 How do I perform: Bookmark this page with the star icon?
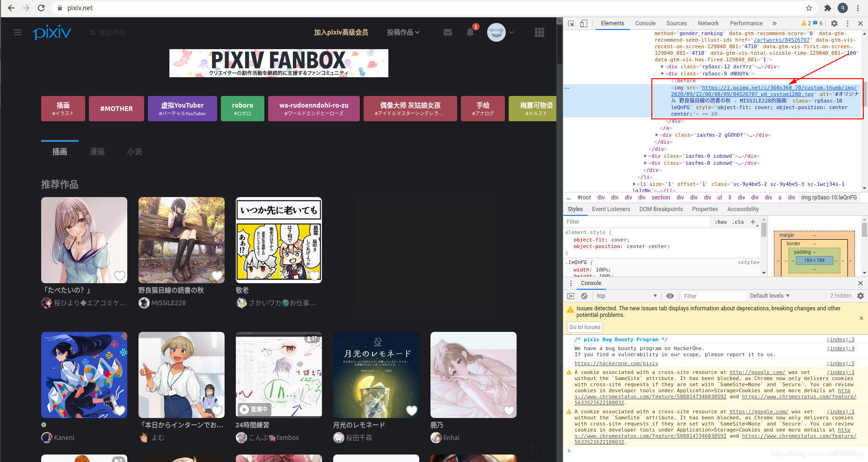[x=809, y=8]
